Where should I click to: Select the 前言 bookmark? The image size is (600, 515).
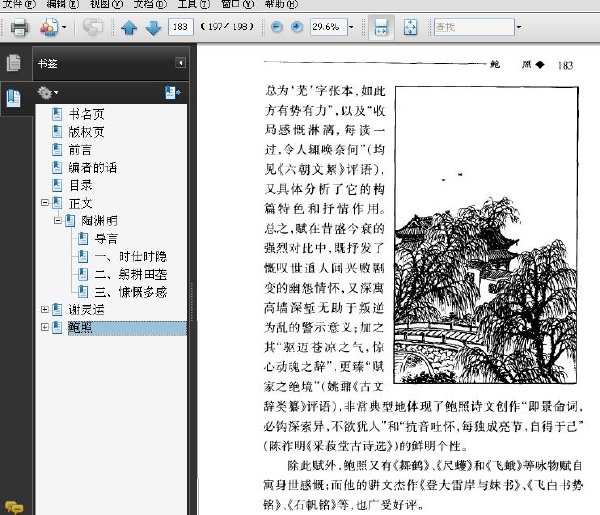point(80,150)
